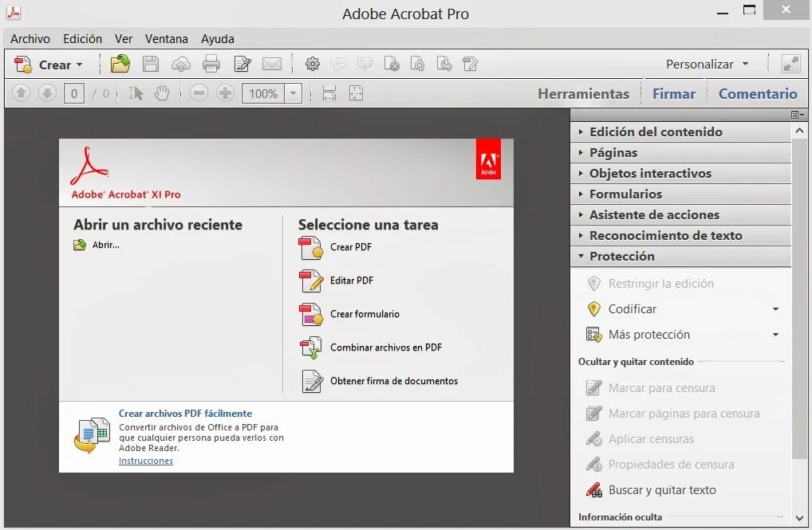Click the fit full page icon
The image size is (812, 530).
point(356,93)
